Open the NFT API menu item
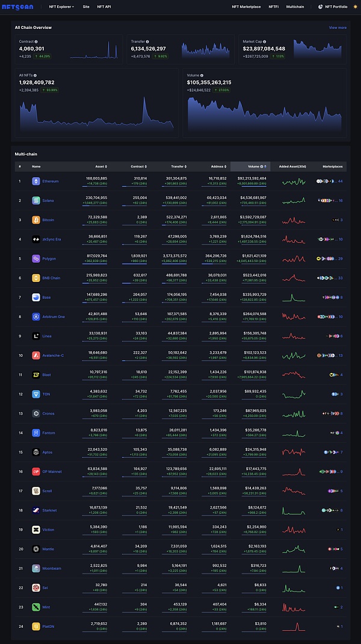The image size is (361, 644). [103, 7]
